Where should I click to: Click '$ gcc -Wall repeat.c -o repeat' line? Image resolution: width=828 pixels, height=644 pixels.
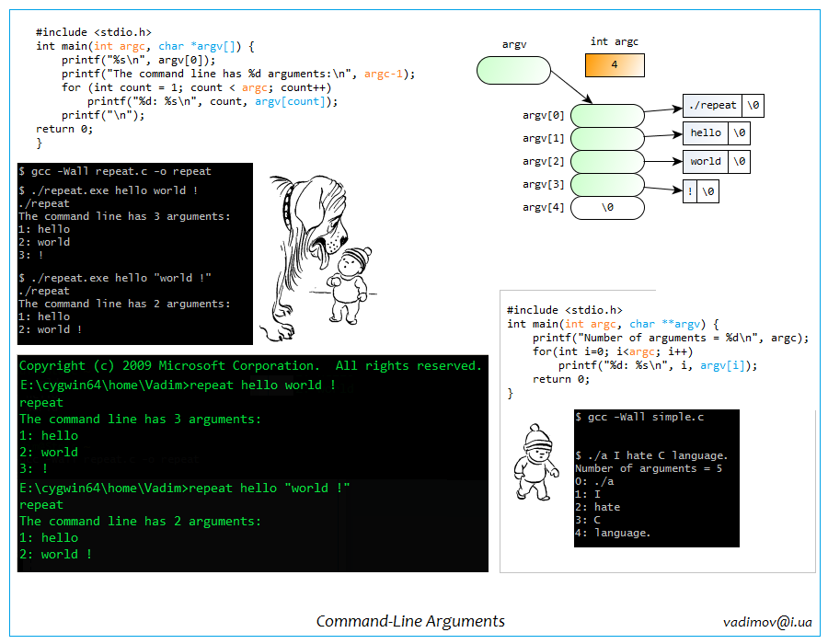click(x=115, y=171)
